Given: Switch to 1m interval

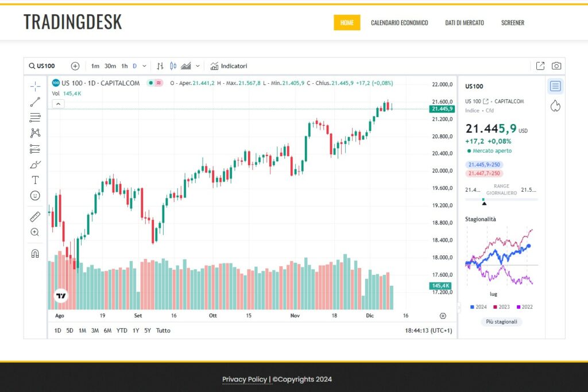Looking at the screenshot, I should point(95,66).
